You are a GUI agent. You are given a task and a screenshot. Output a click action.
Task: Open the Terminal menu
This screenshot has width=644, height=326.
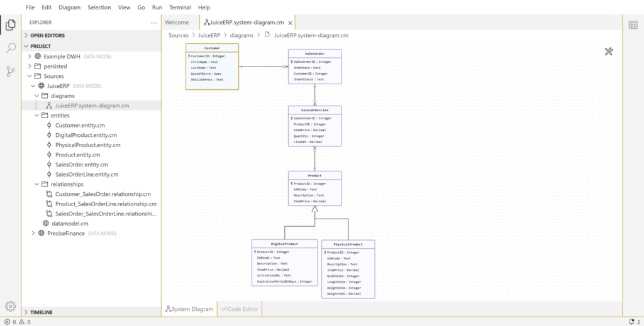180,8
